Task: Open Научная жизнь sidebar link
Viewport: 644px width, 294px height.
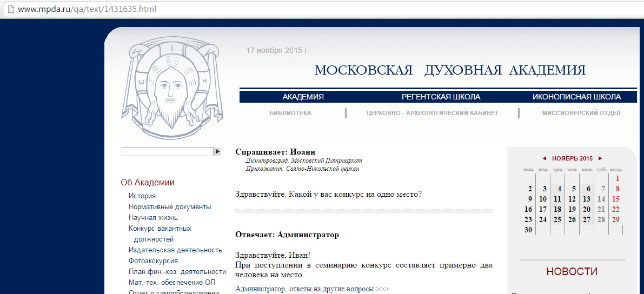Action: pyautogui.click(x=153, y=218)
